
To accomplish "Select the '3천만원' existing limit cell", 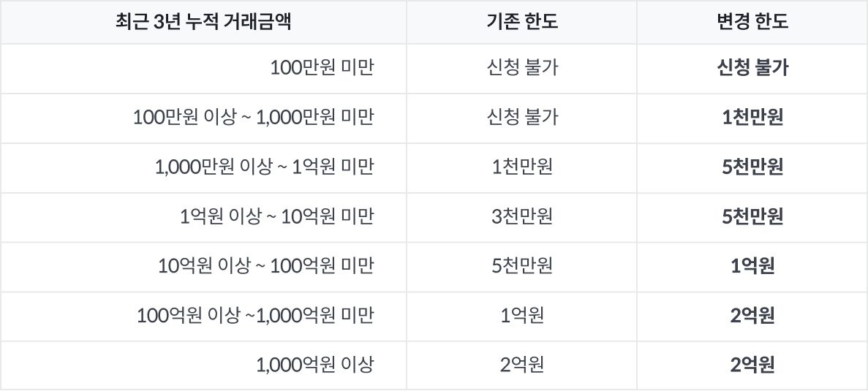I will click(x=522, y=217).
